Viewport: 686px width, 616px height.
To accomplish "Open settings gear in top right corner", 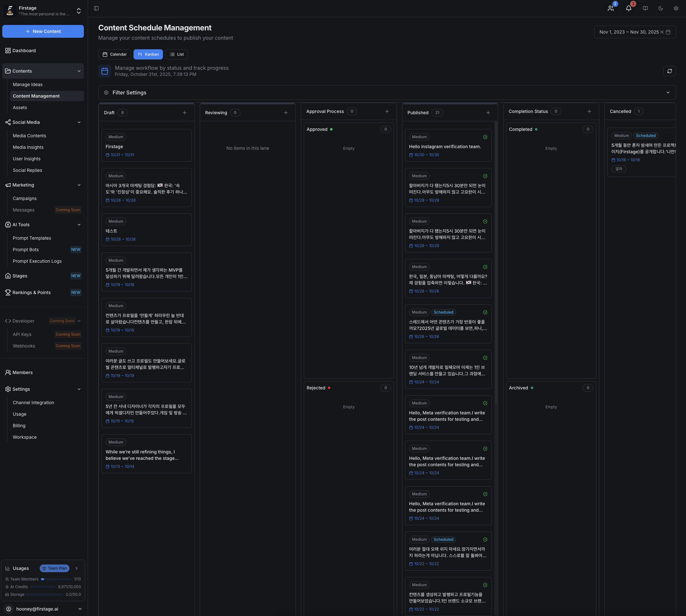I will [x=676, y=8].
